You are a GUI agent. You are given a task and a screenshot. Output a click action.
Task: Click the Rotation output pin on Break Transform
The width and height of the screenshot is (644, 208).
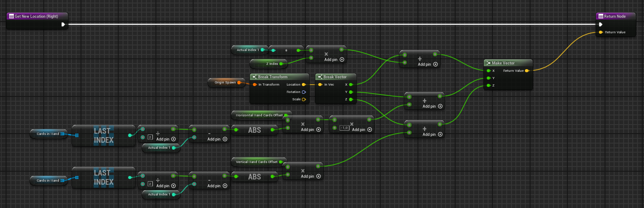tap(304, 92)
